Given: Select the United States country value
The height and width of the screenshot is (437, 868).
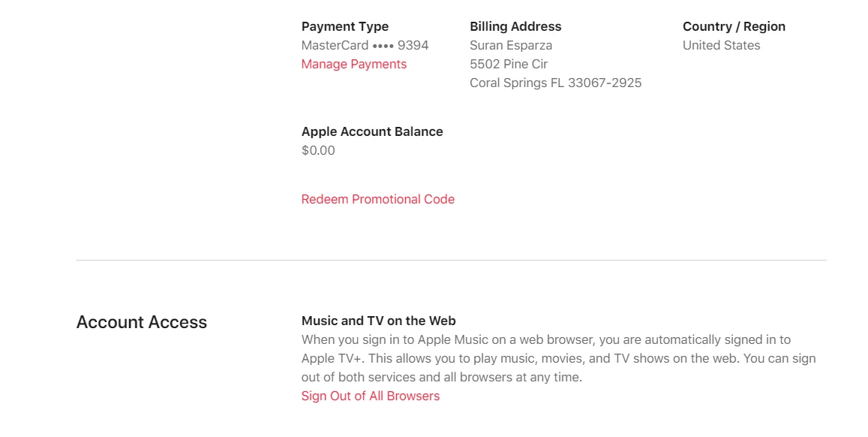Looking at the screenshot, I should [x=721, y=45].
